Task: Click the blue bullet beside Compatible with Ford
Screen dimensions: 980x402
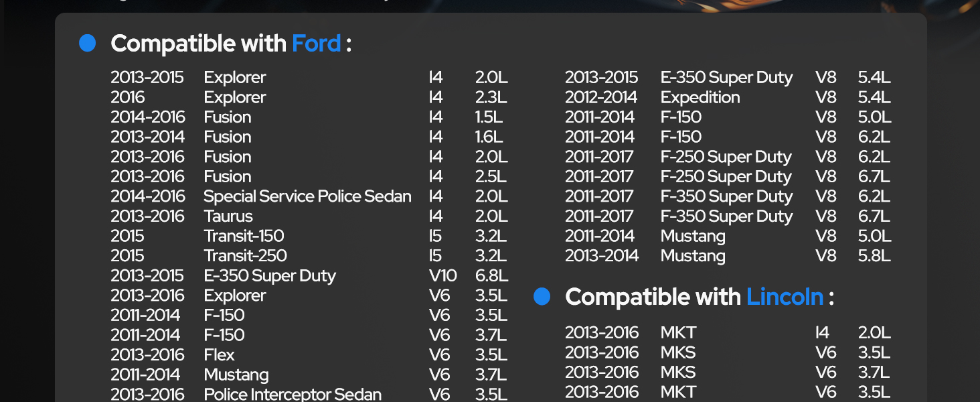Action: [x=88, y=43]
